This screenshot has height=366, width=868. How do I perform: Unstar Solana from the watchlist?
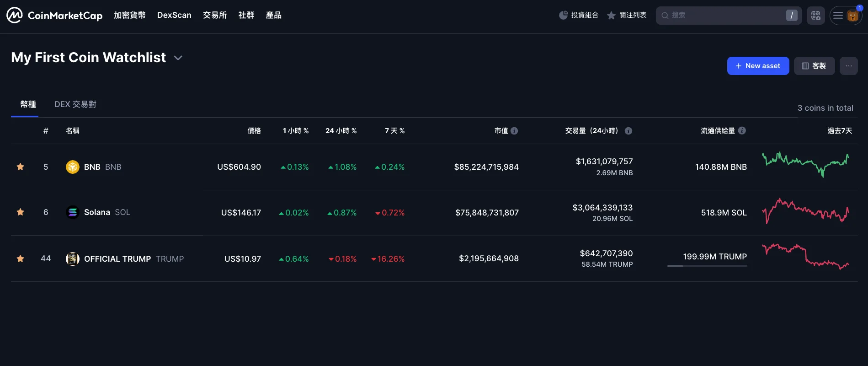tap(21, 212)
